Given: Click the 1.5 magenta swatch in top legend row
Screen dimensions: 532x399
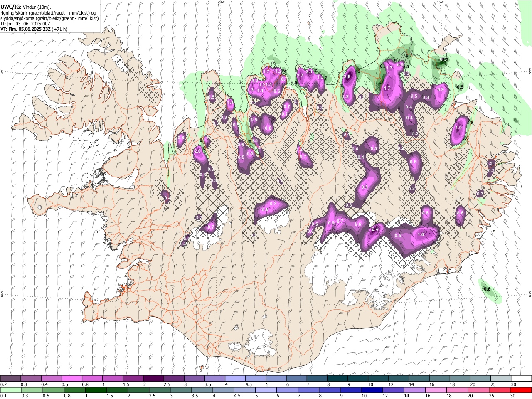Looking at the screenshot, I should 133,378.
